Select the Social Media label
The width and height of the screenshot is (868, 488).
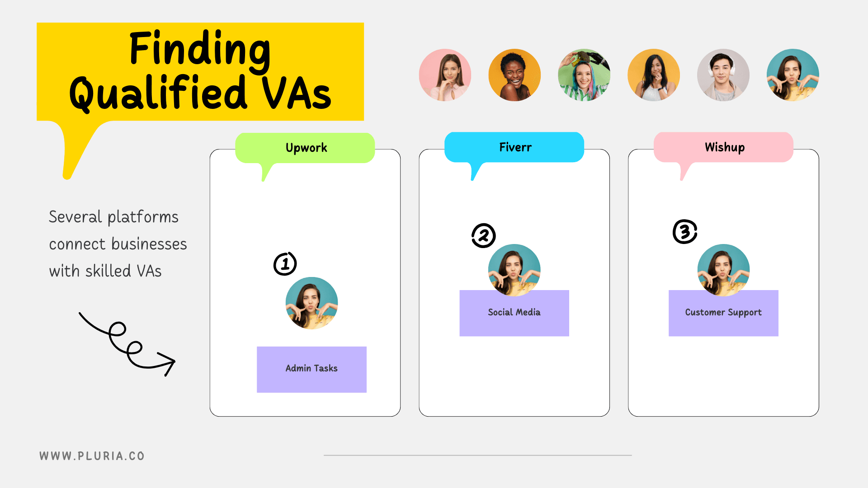pyautogui.click(x=514, y=312)
